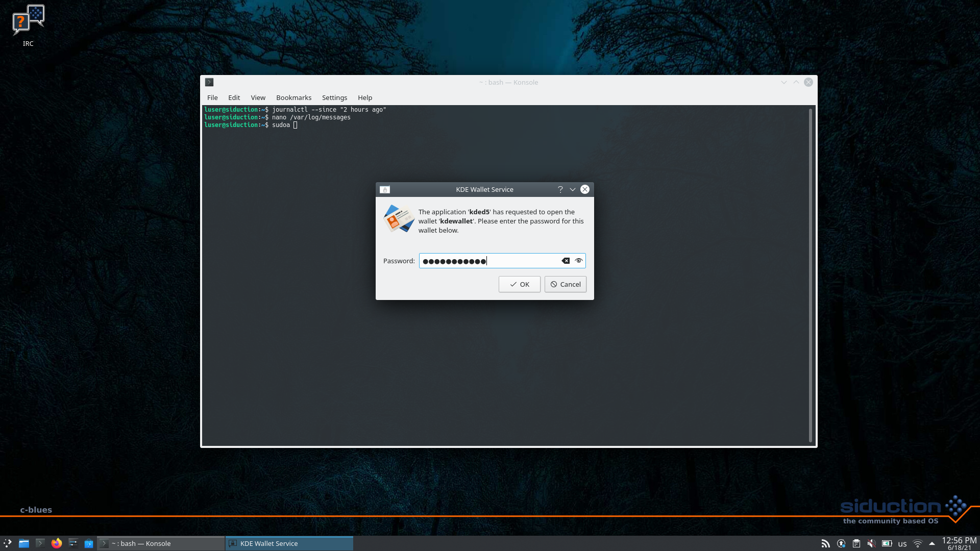Open the IRC desktop shortcut

28,26
